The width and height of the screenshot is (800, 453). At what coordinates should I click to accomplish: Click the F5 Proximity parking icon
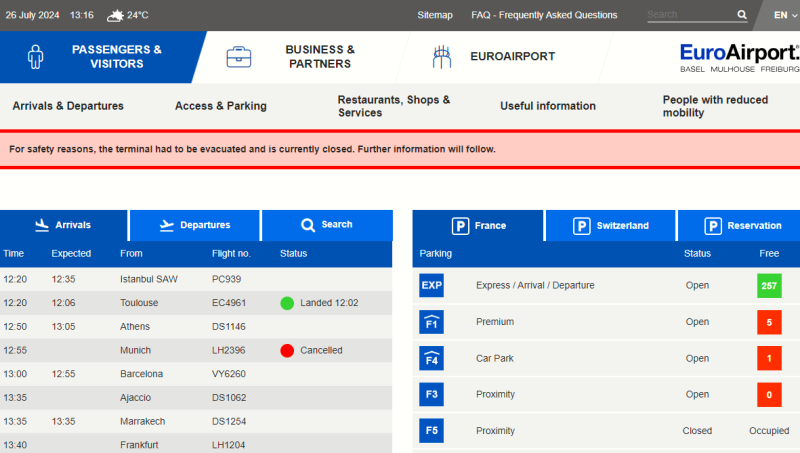pyautogui.click(x=431, y=431)
